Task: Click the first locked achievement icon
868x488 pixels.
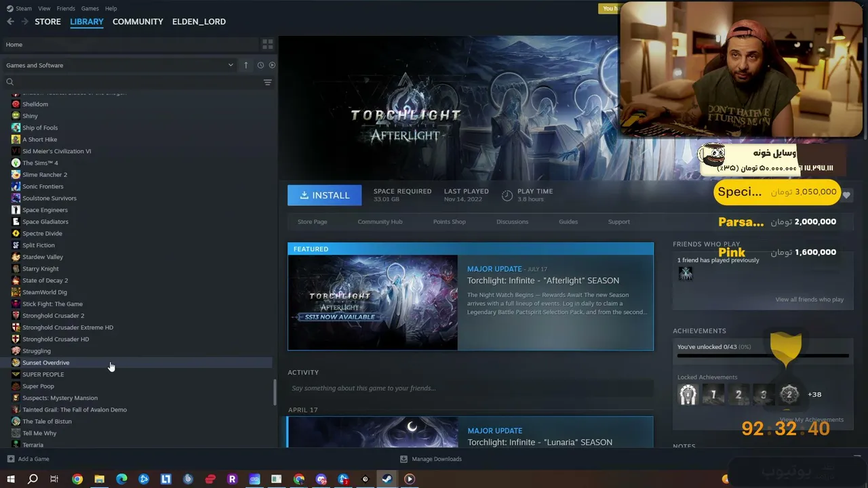Action: [x=688, y=394]
